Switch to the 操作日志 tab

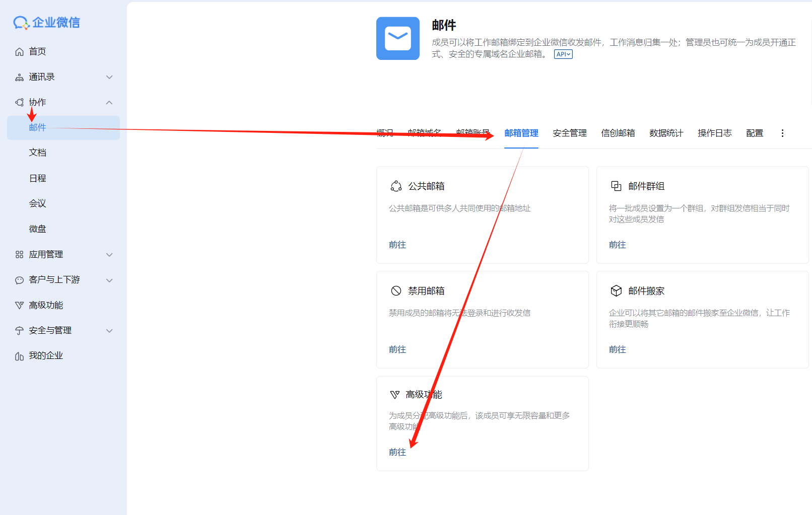(x=715, y=133)
